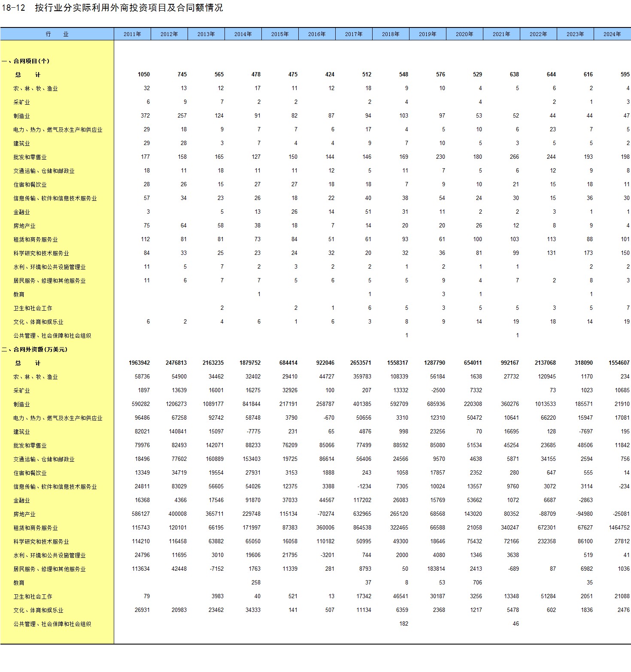Select the 2476813 total cell for 2012
The image size is (631, 672).
point(176,363)
